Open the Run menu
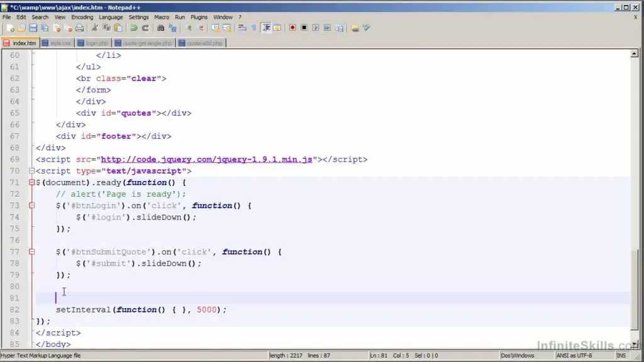 (x=180, y=17)
